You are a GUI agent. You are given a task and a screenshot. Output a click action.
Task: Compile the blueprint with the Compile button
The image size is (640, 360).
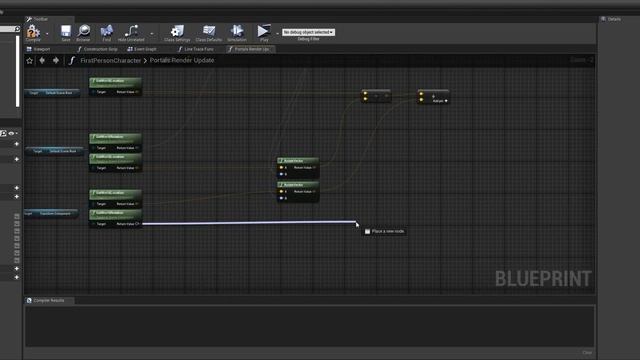click(x=33, y=33)
